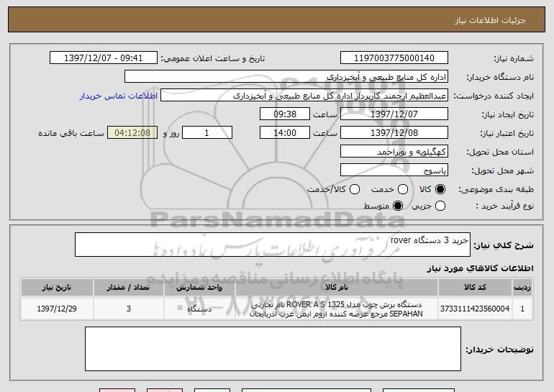The image size is (554, 392).
Task: Click the نام کالا column header
Action: [337, 288]
